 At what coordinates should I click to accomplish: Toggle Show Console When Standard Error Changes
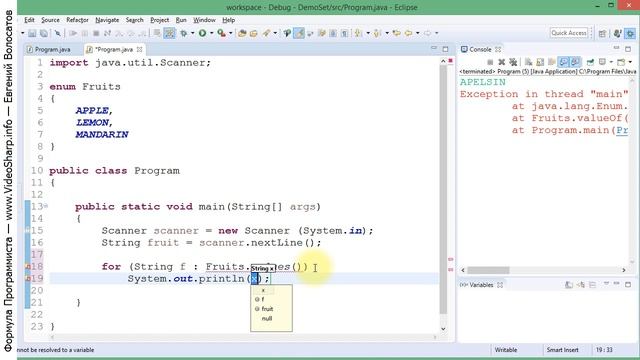point(576,62)
